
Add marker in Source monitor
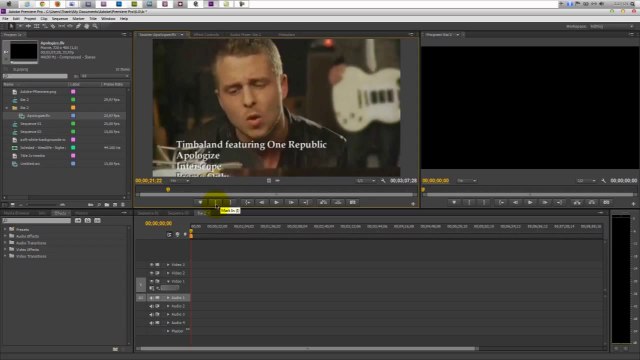pyautogui.click(x=200, y=202)
